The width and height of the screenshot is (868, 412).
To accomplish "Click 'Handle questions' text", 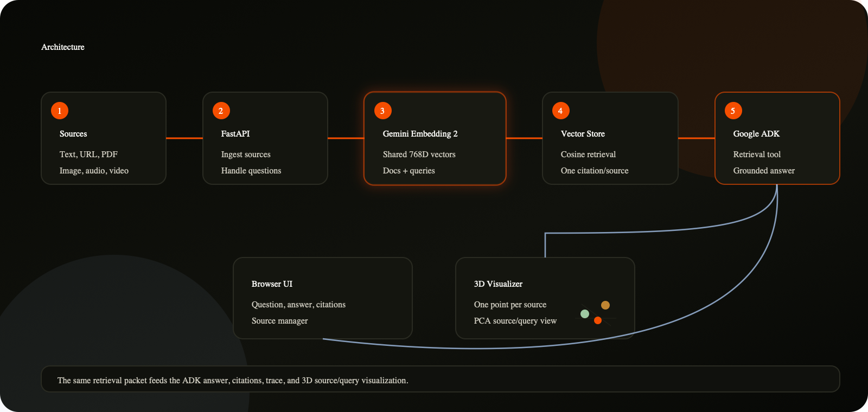I will coord(251,171).
